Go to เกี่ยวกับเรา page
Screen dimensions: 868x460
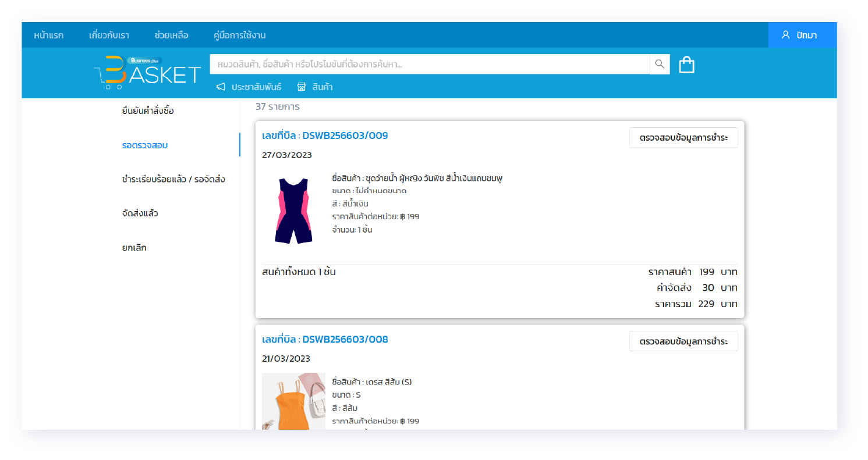click(x=109, y=35)
